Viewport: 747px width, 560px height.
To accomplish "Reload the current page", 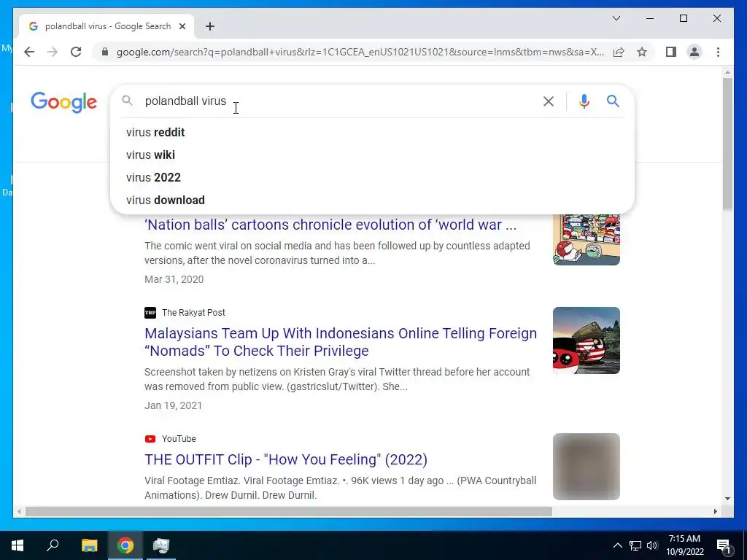I will tap(76, 52).
